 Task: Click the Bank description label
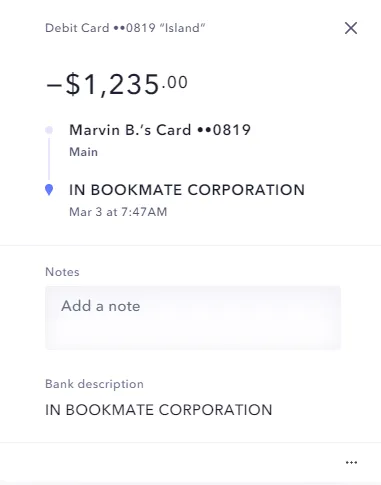[94, 384]
